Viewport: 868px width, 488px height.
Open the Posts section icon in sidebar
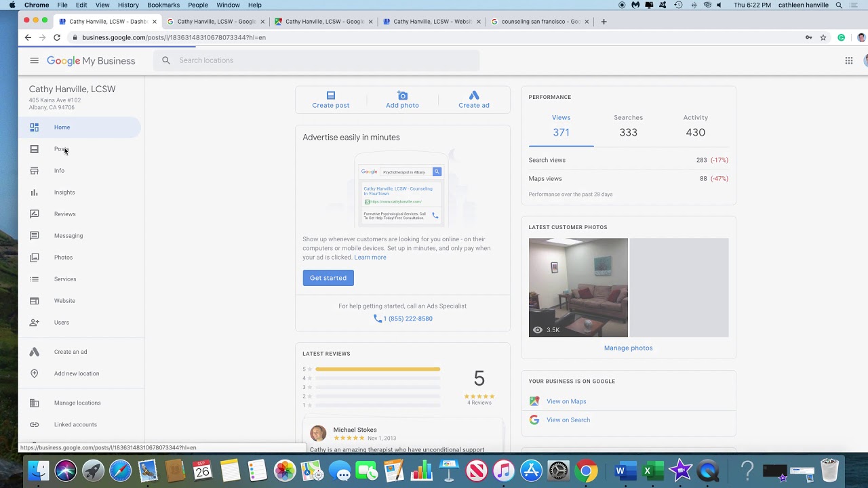coord(34,149)
